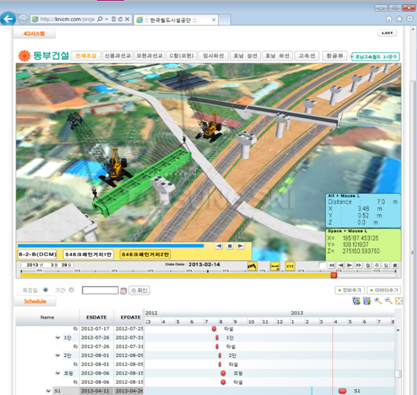Switch to the 4D시스템 tab

pyautogui.click(x=34, y=33)
